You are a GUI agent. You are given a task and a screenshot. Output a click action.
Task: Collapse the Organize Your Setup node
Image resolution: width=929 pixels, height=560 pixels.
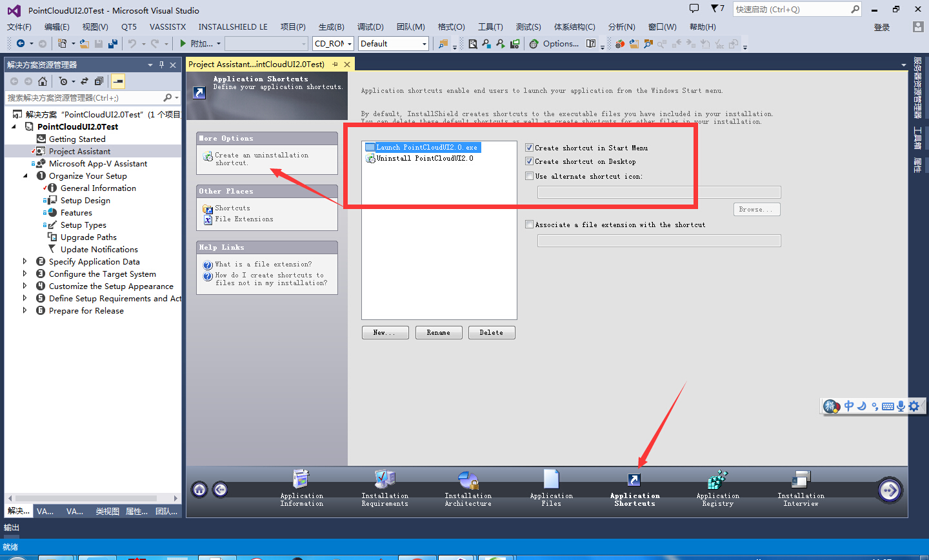pyautogui.click(x=25, y=175)
